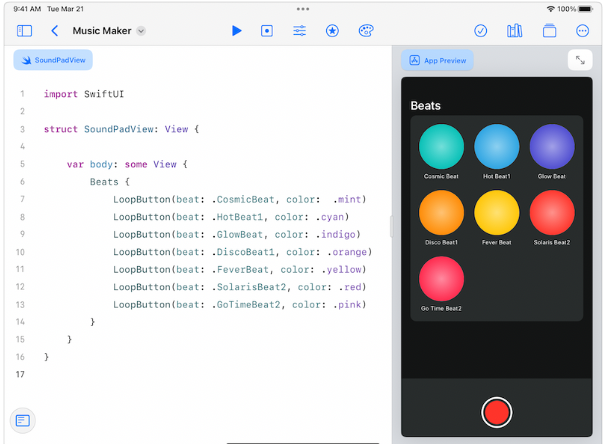Click the star badge icon in the toolbar
603x444 pixels.
point(332,31)
